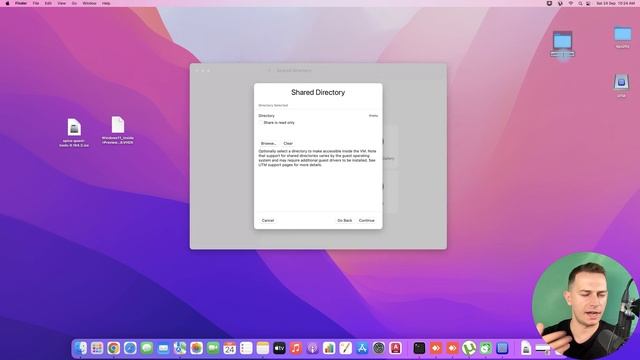640x360 pixels.
Task: Select the Windows11 VHDX file on desktop
Action: click(x=118, y=130)
